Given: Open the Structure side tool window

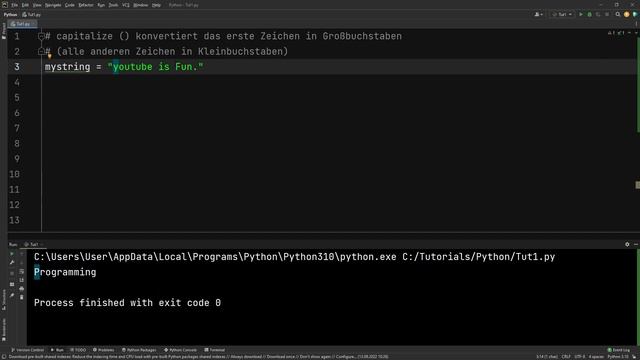Looking at the screenshot, I should coord(4,300).
